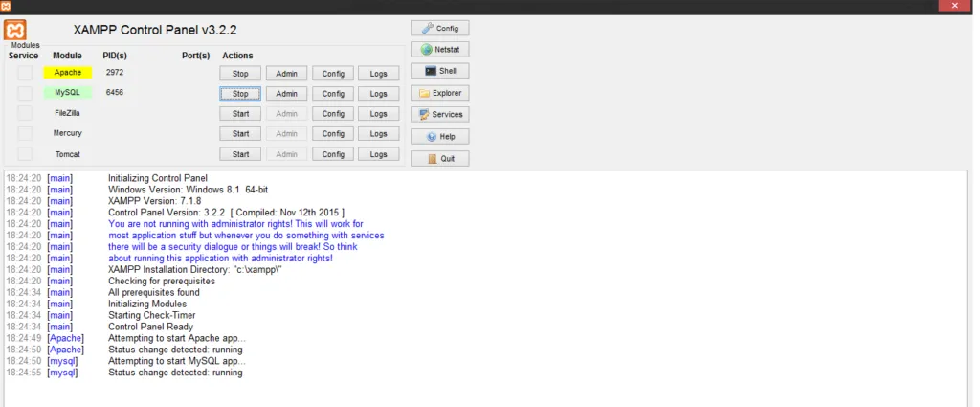Viewport: 980px width, 407px height.
Task: Open Mercury Config options
Action: (x=333, y=134)
